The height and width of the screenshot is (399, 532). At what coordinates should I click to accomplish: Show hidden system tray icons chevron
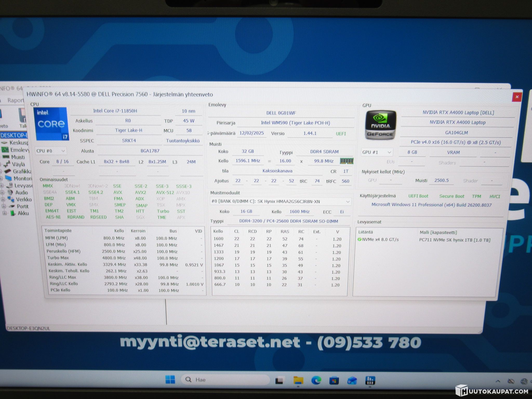[498, 381]
